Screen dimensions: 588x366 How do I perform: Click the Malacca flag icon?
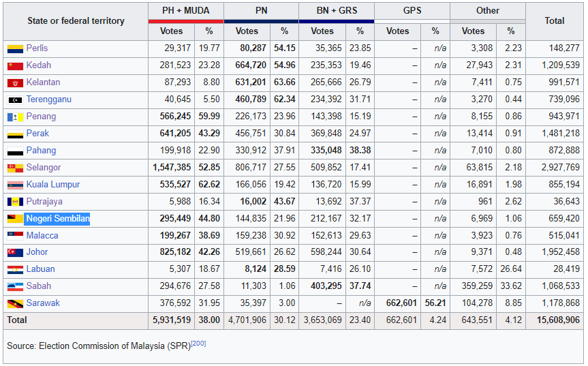pyautogui.click(x=15, y=236)
